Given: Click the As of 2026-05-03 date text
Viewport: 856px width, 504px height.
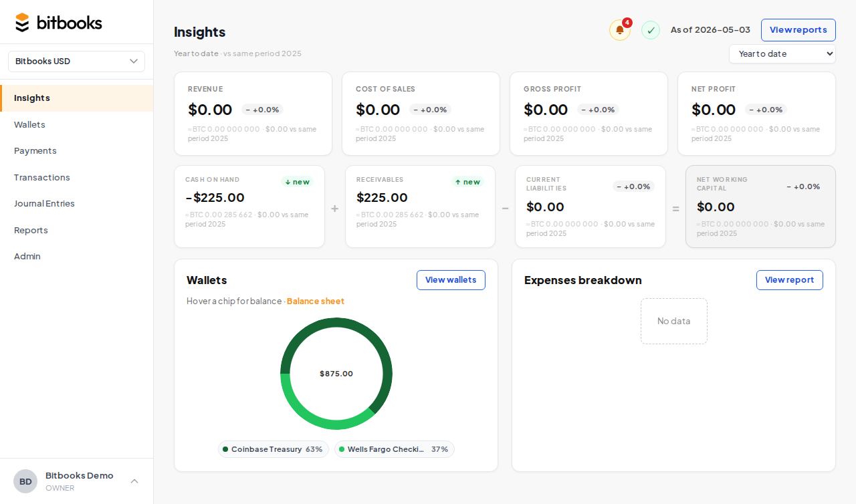Looking at the screenshot, I should pyautogui.click(x=710, y=30).
